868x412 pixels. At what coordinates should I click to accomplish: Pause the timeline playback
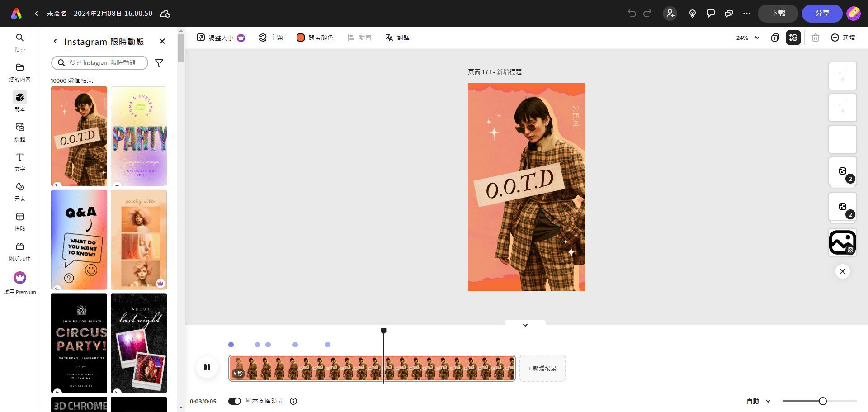point(207,367)
